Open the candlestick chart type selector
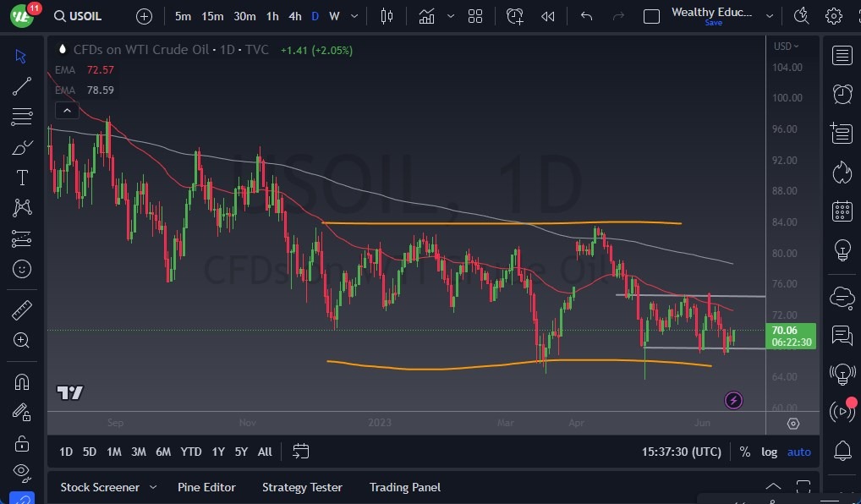This screenshot has width=861, height=504. pos(387,16)
